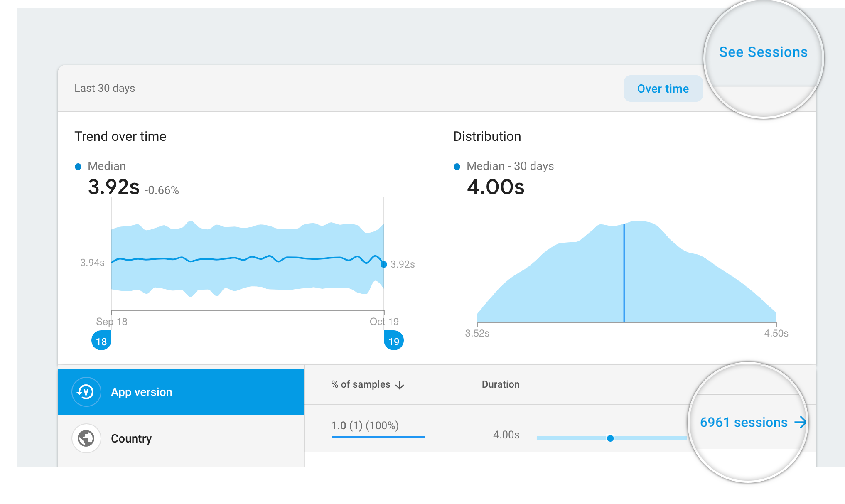Click the arrow next to 6961 sessions
Image resolution: width=845 pixels, height=504 pixels.
click(800, 423)
